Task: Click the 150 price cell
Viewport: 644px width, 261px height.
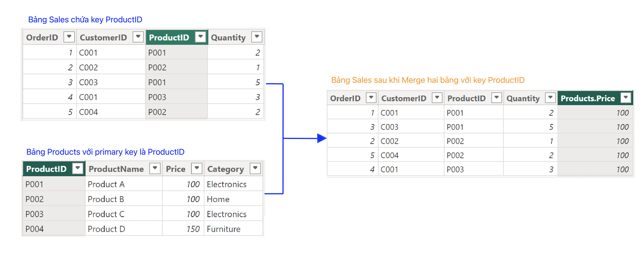Action: 183,229
